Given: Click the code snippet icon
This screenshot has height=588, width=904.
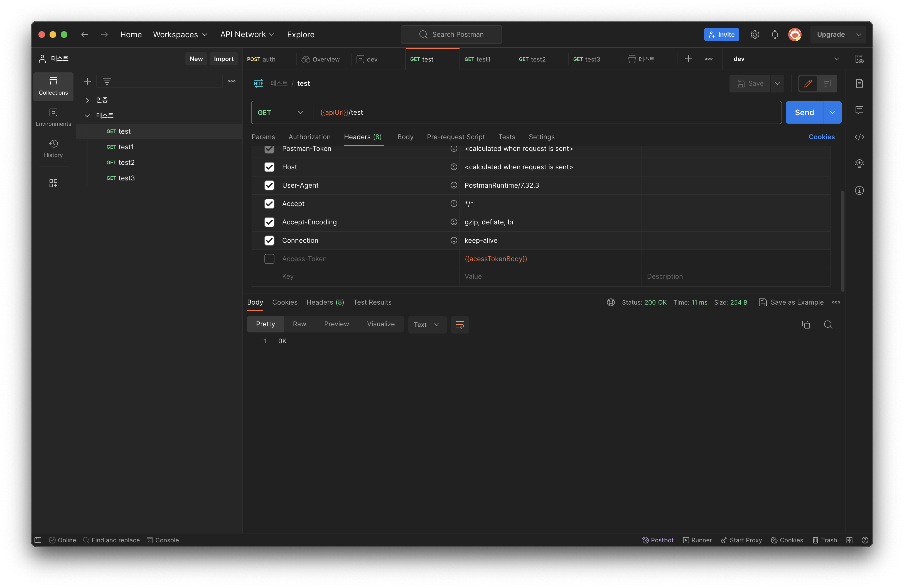Looking at the screenshot, I should coord(859,137).
